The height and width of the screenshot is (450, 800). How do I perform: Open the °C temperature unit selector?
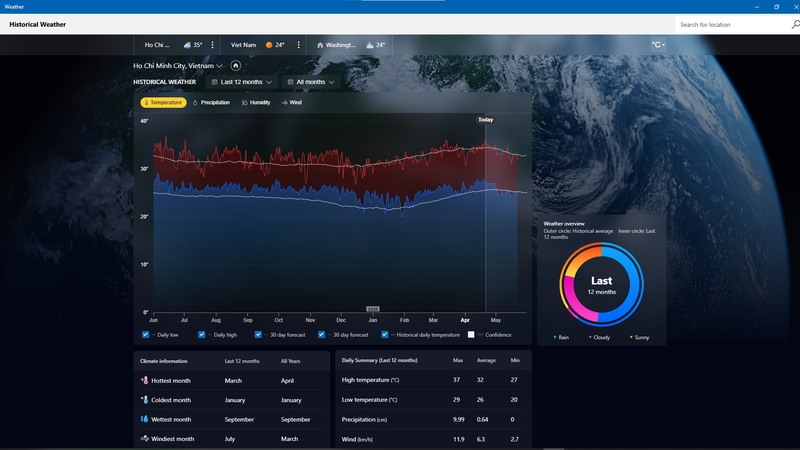tap(658, 45)
